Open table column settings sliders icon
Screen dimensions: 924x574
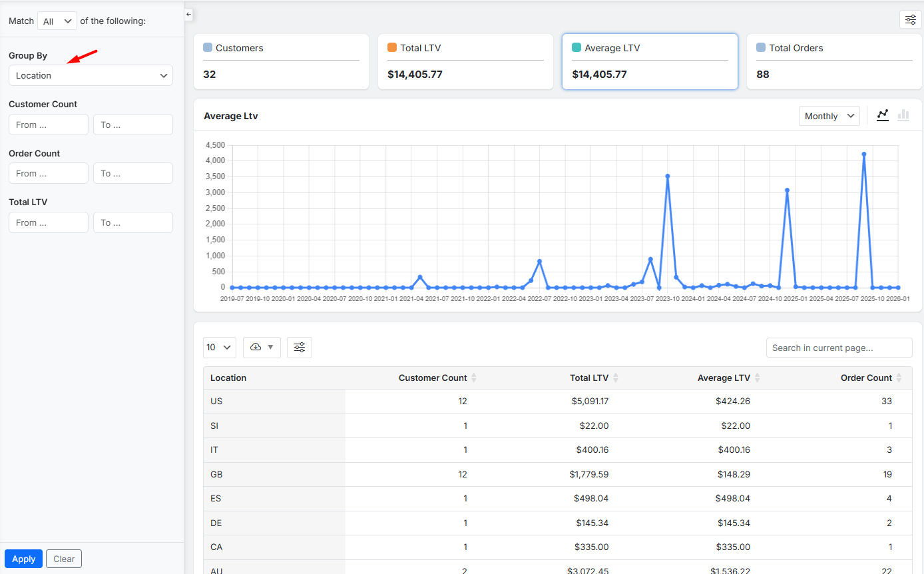click(x=300, y=347)
